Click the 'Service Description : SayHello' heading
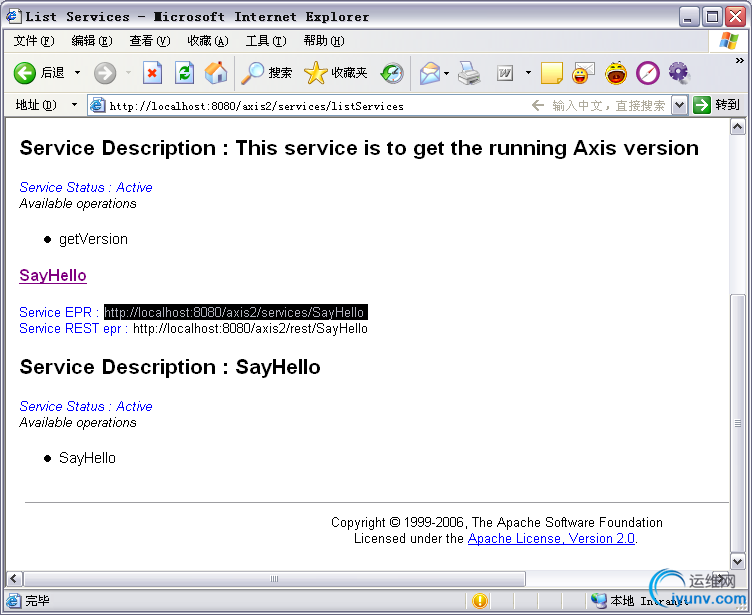The image size is (752, 615). coord(170,367)
